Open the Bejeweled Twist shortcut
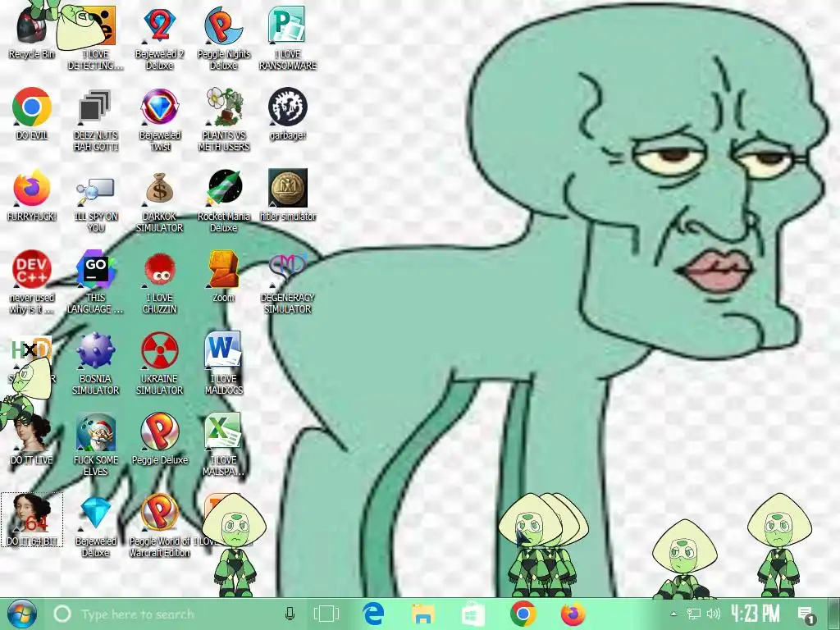Viewport: 840px width, 630px height. [x=159, y=120]
